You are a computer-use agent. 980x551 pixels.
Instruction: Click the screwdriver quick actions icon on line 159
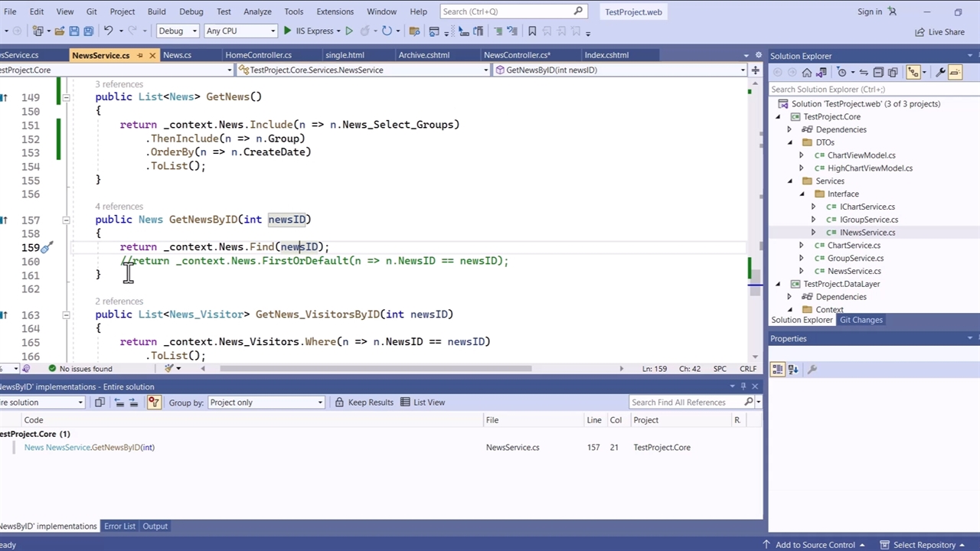47,247
